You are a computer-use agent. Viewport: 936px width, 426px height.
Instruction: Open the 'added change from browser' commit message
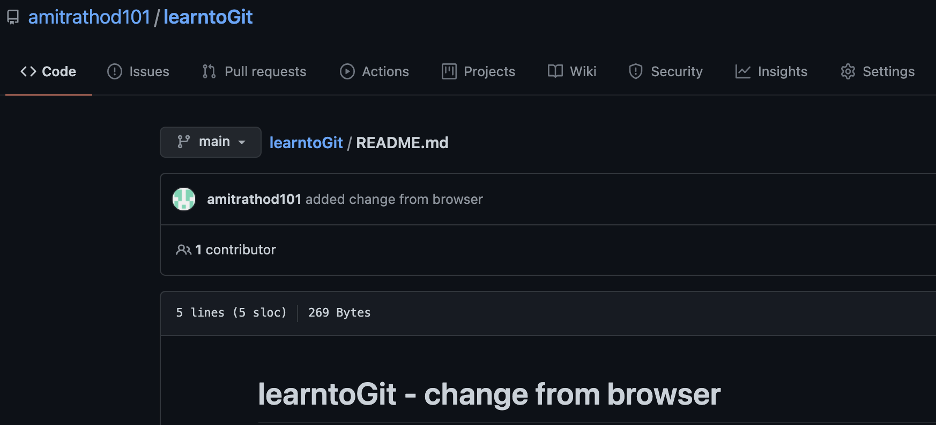click(394, 199)
